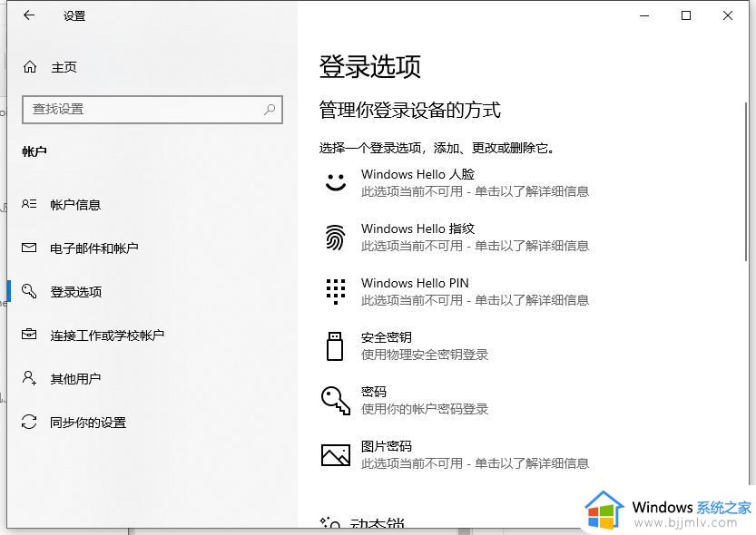Minimize the 设置 window

click(x=644, y=15)
